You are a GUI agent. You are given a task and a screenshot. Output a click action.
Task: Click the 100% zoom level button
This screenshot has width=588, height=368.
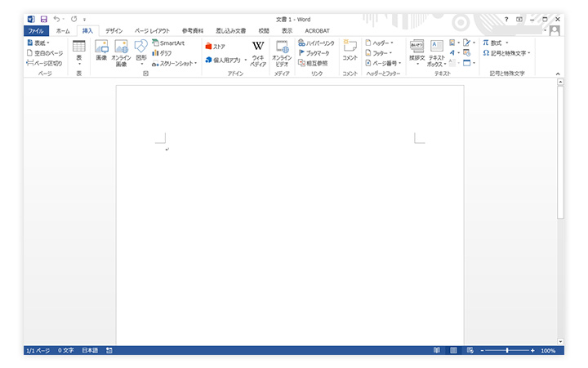coord(548,350)
